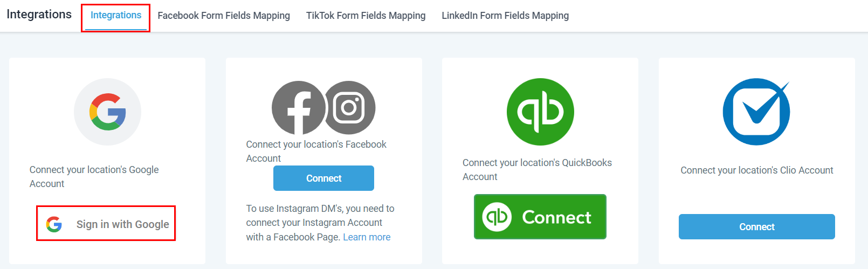Click the gray Instagram logo icon
Screen dimensions: 868x269
[x=349, y=108]
